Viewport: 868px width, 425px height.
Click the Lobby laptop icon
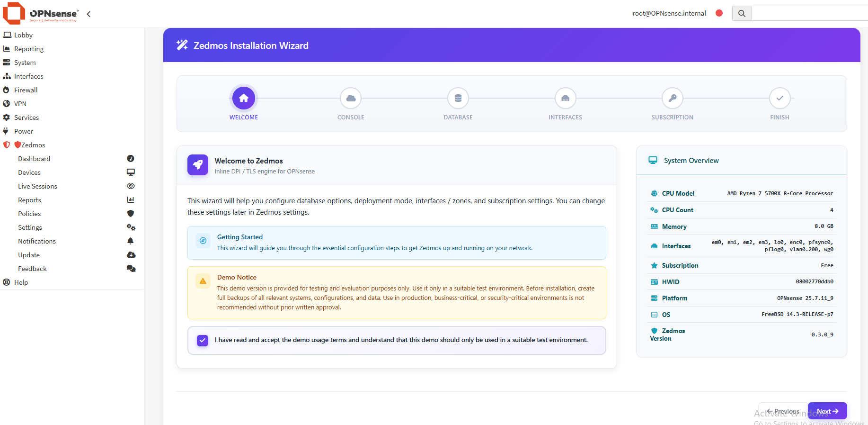7,35
